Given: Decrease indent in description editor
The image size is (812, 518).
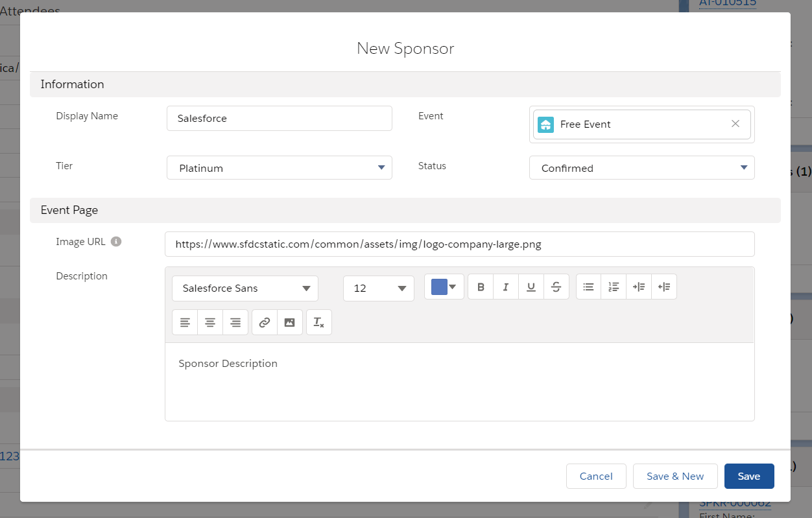Looking at the screenshot, I should tap(664, 287).
